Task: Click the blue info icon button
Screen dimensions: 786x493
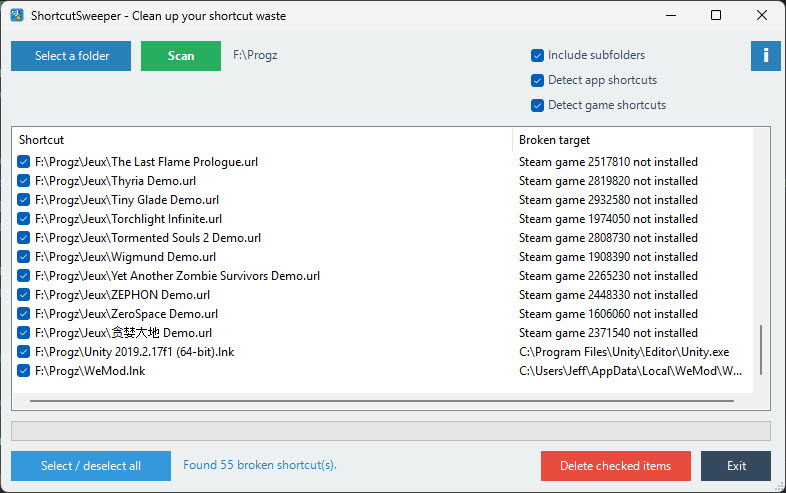Action: [765, 56]
